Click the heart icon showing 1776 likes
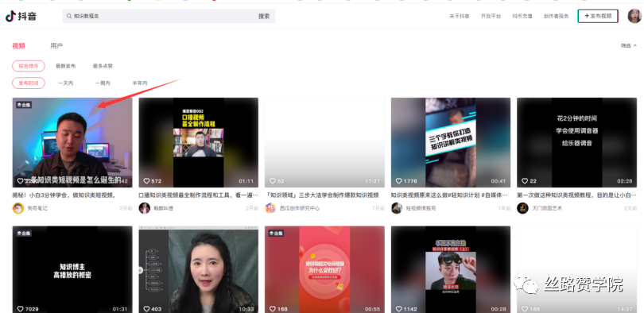 pos(398,181)
